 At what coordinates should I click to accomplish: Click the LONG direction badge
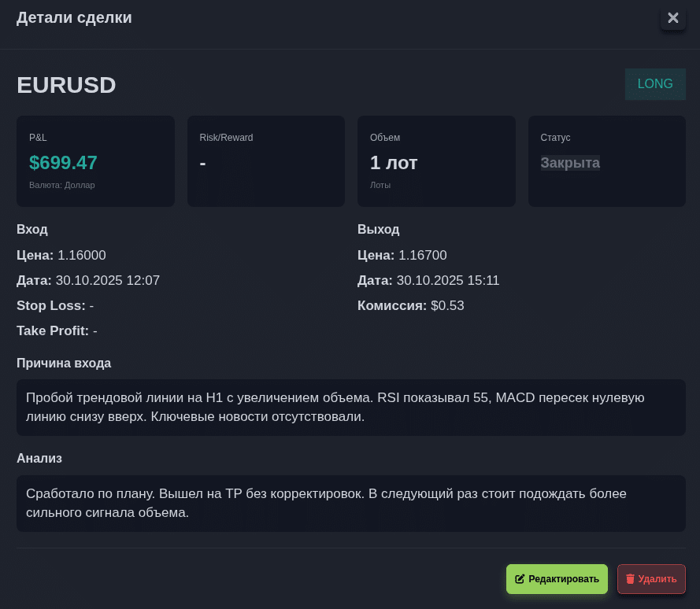pyautogui.click(x=655, y=84)
